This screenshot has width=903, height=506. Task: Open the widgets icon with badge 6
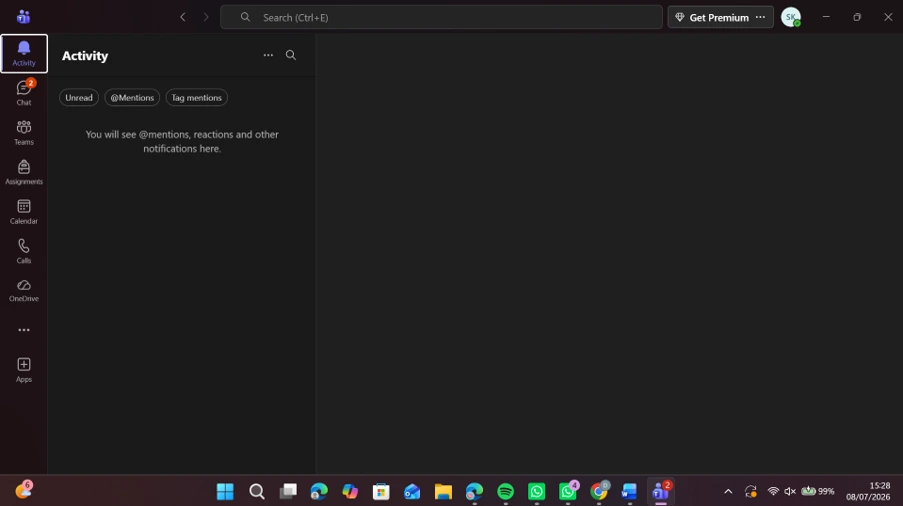24,490
